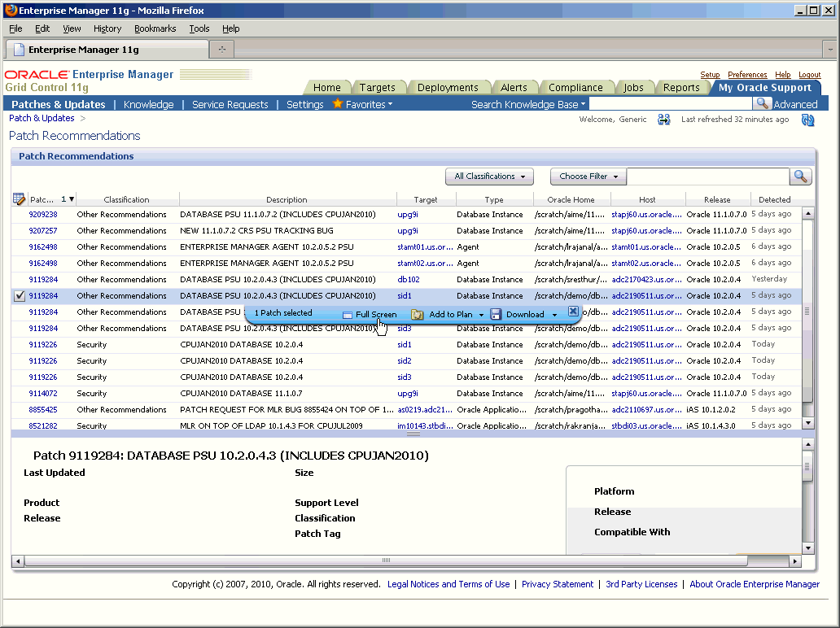Click the detail pane scroll right arrow
840x628 pixels.
coord(795,561)
